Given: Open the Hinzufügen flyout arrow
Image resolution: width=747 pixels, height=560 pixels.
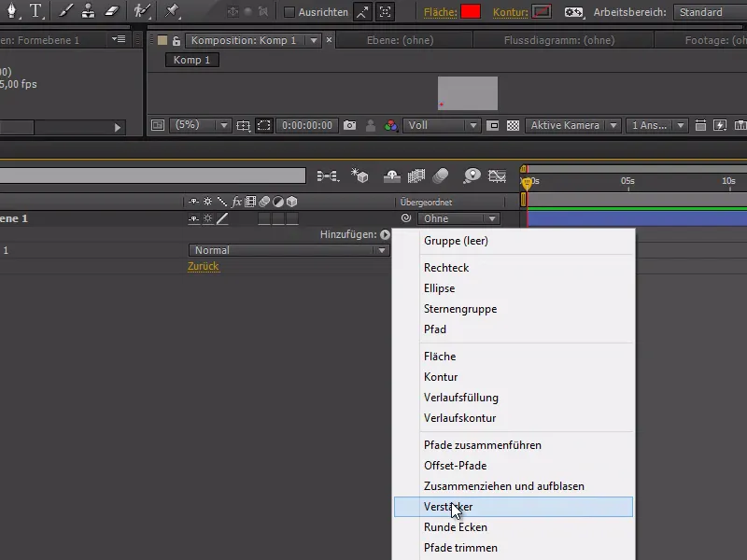Looking at the screenshot, I should [385, 234].
